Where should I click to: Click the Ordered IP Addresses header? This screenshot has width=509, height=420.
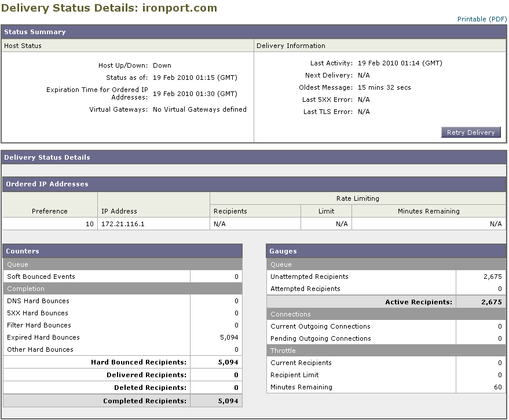tap(254, 184)
